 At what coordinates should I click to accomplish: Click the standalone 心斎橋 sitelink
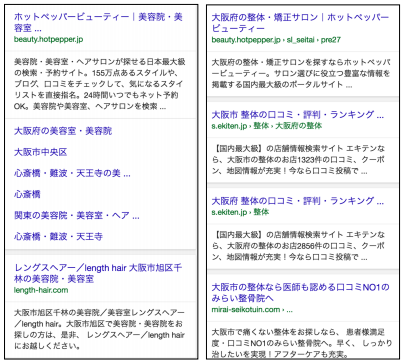pyautogui.click(x=27, y=194)
